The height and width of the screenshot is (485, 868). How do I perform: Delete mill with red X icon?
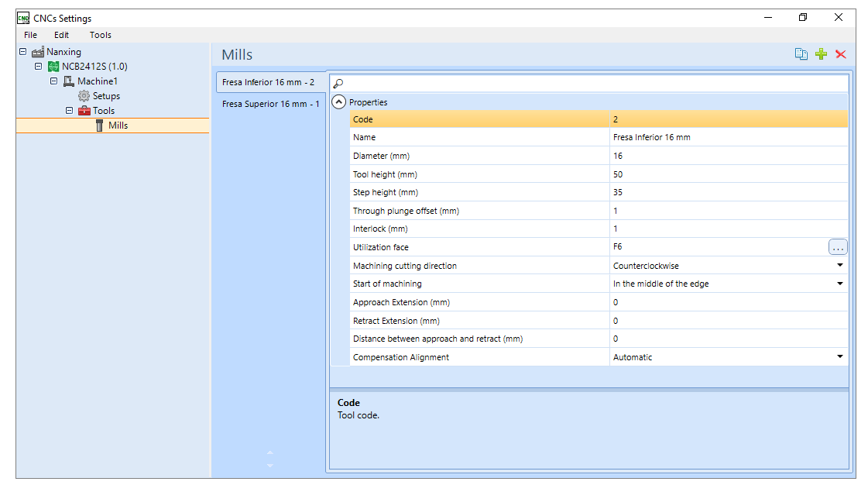(841, 53)
